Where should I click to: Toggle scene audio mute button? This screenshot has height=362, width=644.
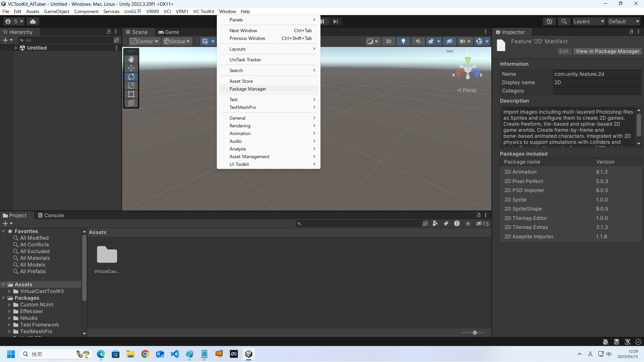(x=418, y=41)
